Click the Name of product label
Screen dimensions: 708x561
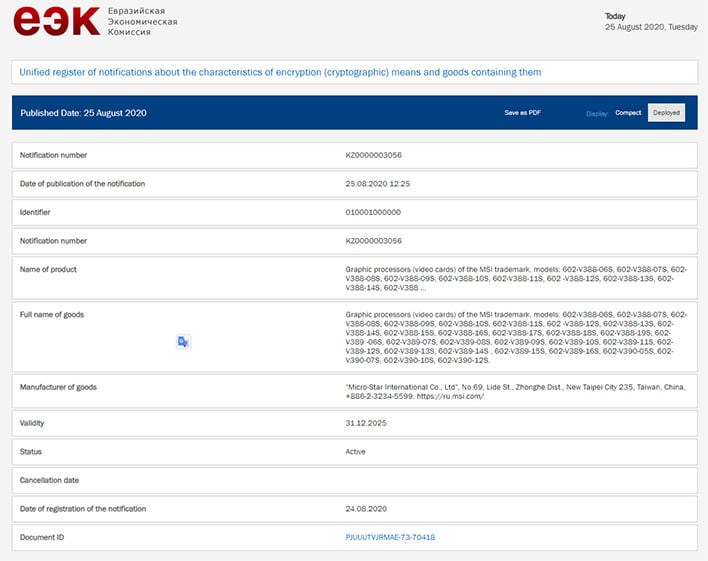pyautogui.click(x=48, y=269)
